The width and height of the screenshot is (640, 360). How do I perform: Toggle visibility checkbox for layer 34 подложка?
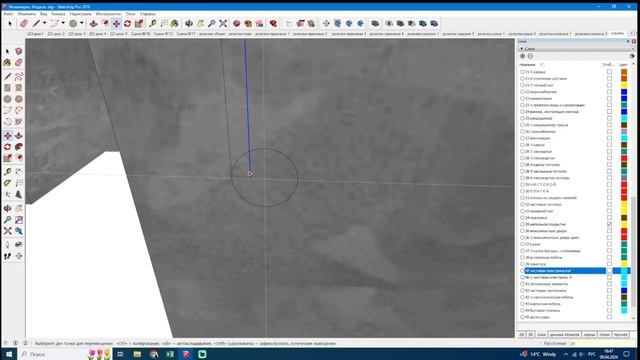[609, 218]
